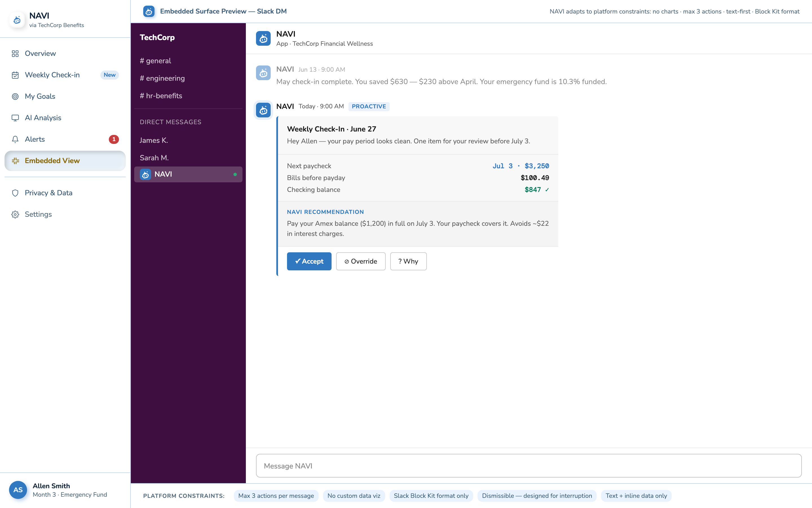Click the App · TechCorp Financial Wellness subtitle
This screenshot has height=508, width=812.
[x=325, y=44]
